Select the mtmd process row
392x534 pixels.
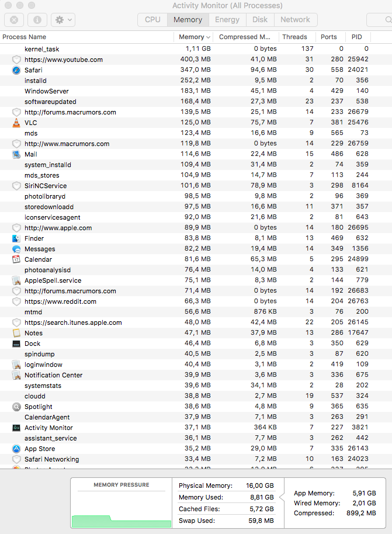click(196, 312)
